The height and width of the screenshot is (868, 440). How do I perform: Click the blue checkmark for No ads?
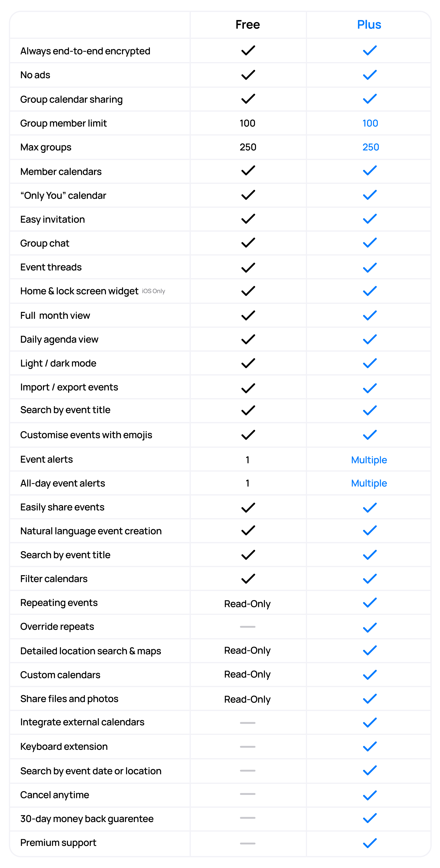[x=370, y=75]
